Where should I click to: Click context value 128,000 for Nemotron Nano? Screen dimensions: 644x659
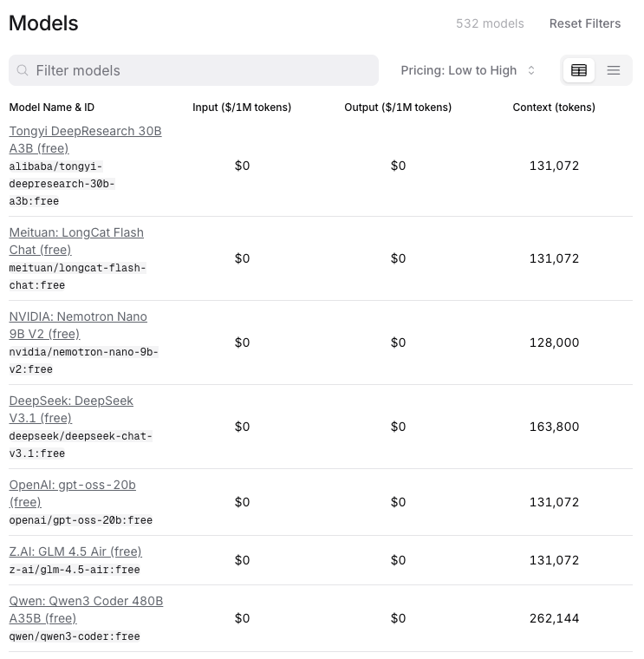pyautogui.click(x=554, y=343)
